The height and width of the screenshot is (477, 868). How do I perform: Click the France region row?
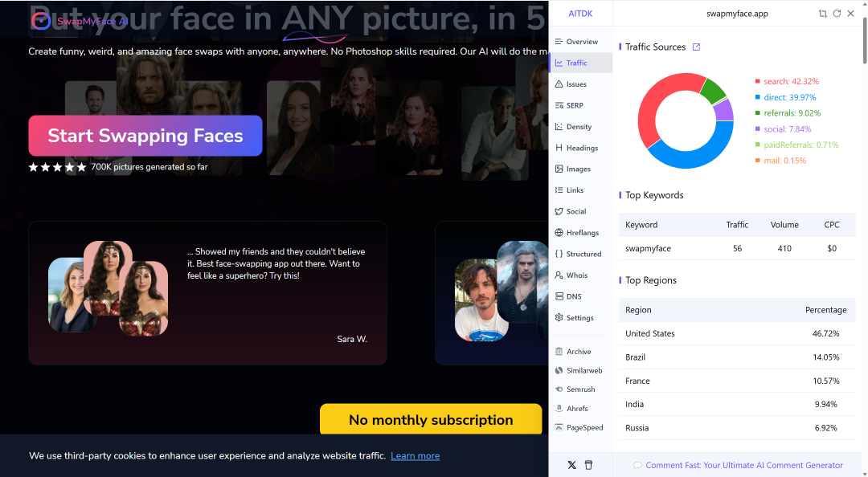tap(737, 381)
